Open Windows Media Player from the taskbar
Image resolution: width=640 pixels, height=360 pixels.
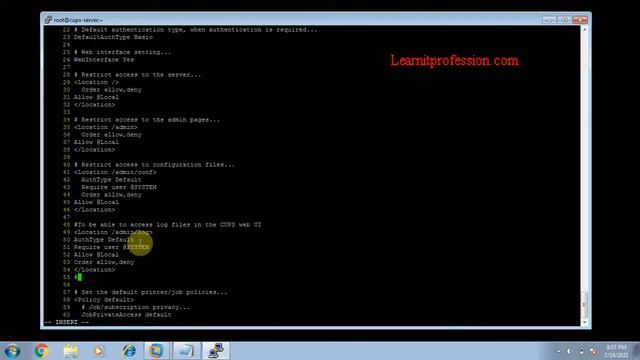click(98, 351)
